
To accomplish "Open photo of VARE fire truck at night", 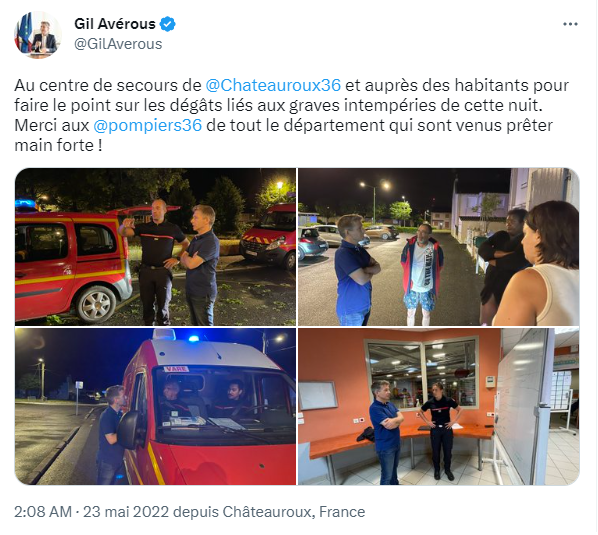I will pyautogui.click(x=155, y=406).
